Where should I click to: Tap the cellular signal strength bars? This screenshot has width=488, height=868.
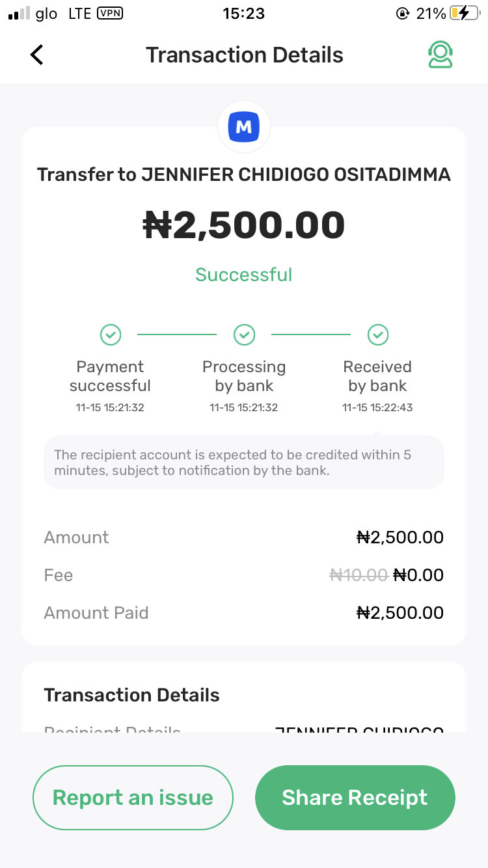(19, 14)
